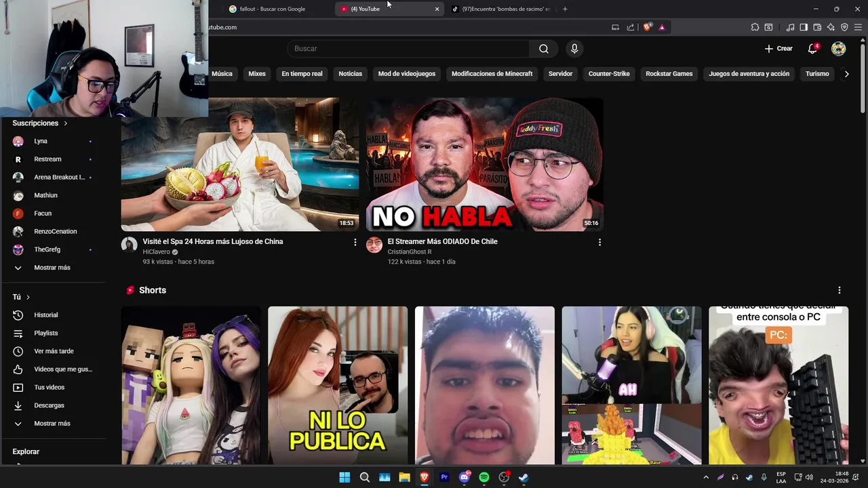The image size is (868, 488).
Task: Start voice search with the microphone icon
Action: [x=574, y=49]
